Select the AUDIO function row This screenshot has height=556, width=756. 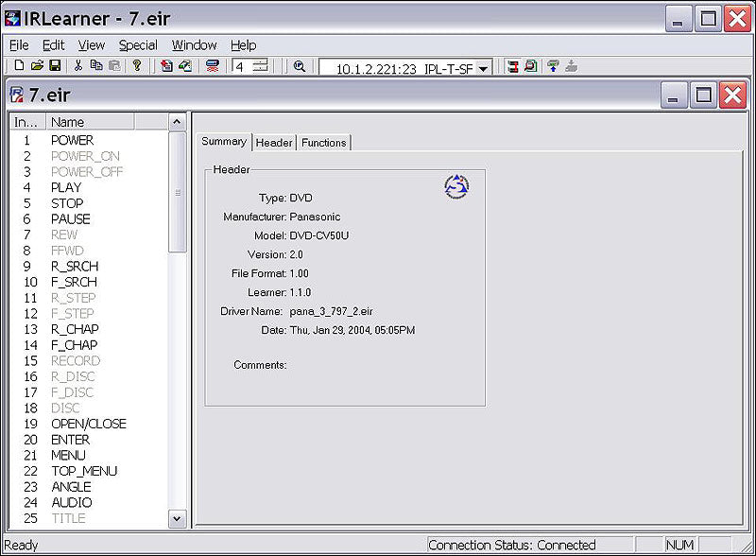89,502
